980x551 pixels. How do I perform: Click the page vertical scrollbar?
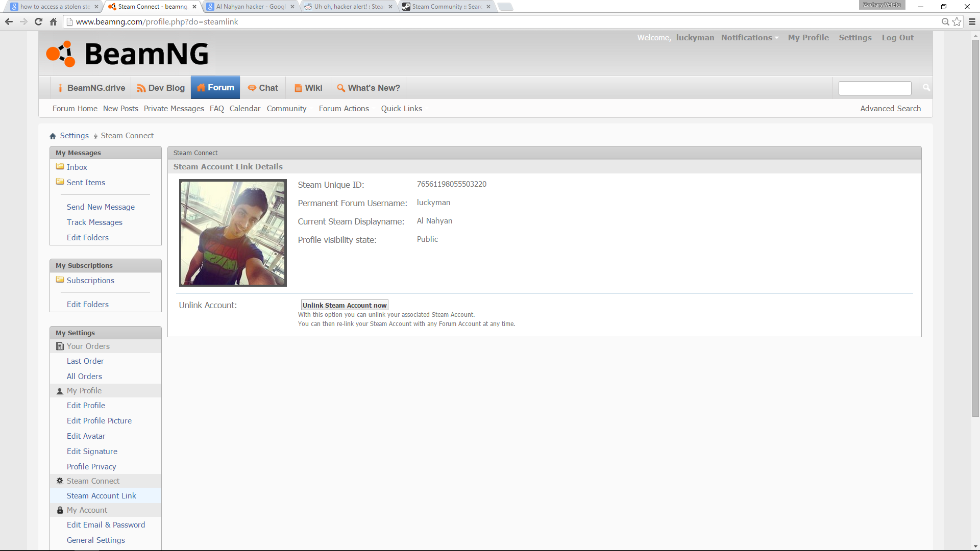click(975, 229)
